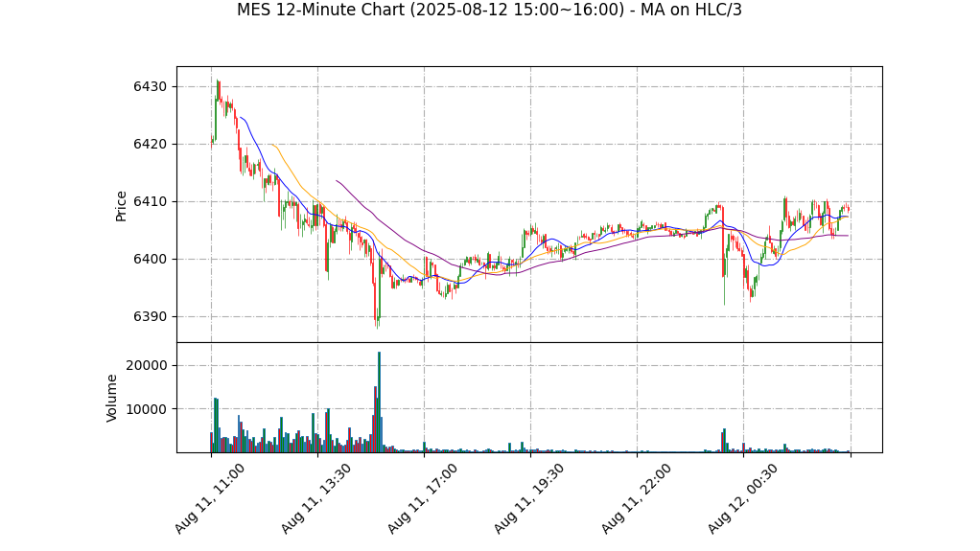Click the Volume axis label

112,398
